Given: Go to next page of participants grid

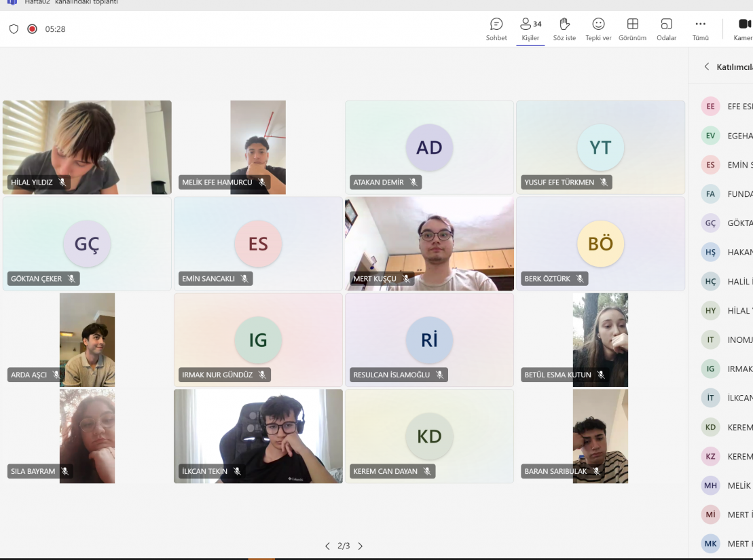Looking at the screenshot, I should (361, 546).
